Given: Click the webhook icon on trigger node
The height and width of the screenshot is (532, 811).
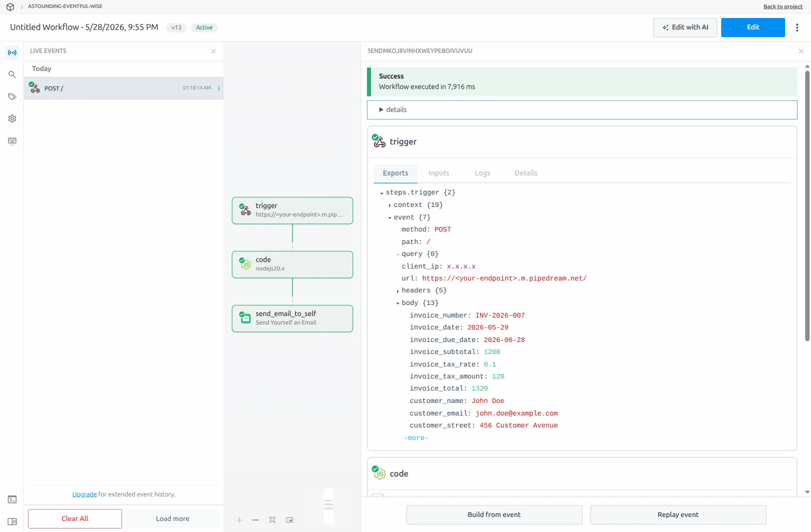Looking at the screenshot, I should pos(245,209).
